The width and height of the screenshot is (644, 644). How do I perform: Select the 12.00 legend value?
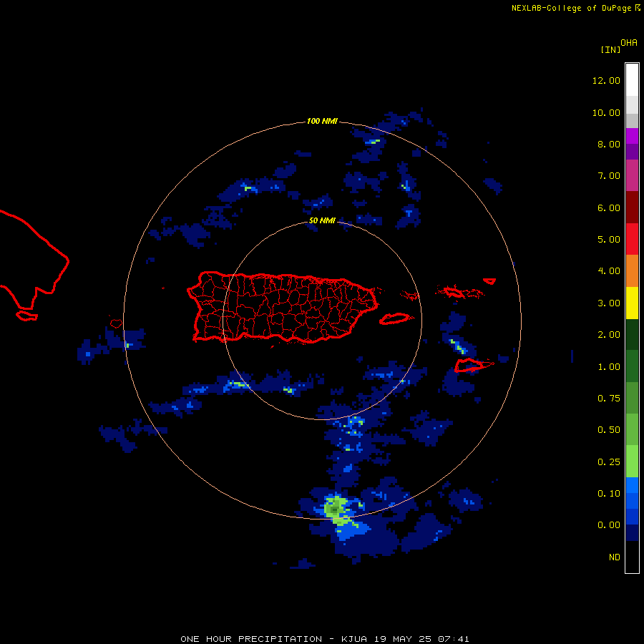[x=606, y=80]
